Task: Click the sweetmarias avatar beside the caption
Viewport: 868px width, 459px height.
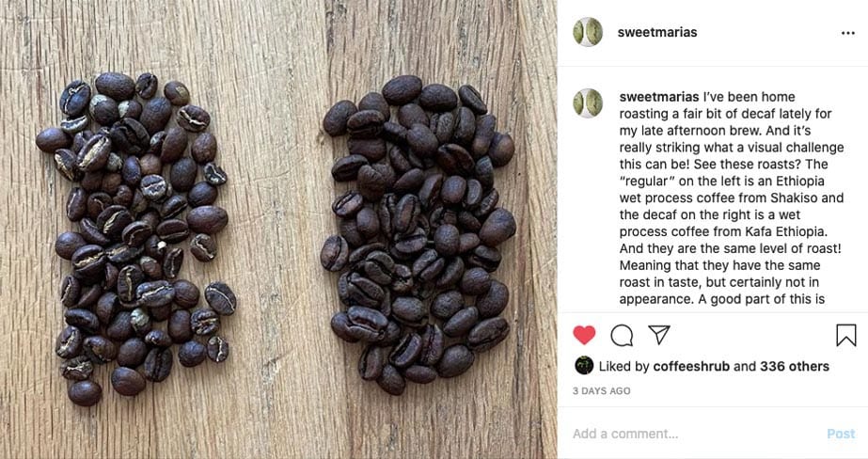Action: coord(588,103)
